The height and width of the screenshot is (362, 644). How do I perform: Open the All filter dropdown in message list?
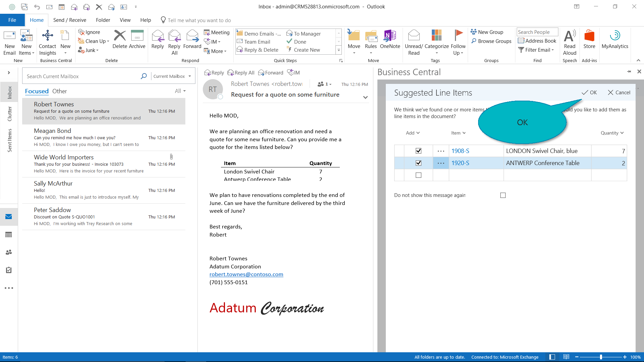click(180, 91)
